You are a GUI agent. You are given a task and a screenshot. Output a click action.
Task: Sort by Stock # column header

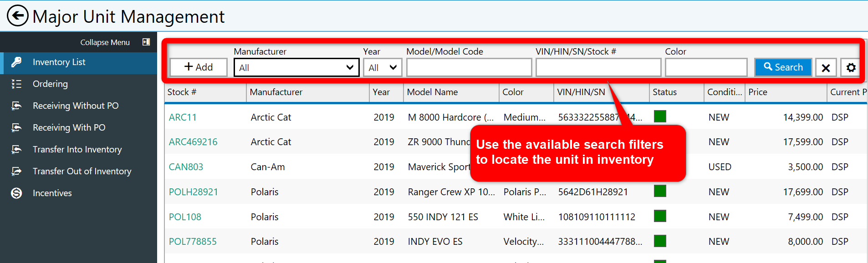click(205, 92)
